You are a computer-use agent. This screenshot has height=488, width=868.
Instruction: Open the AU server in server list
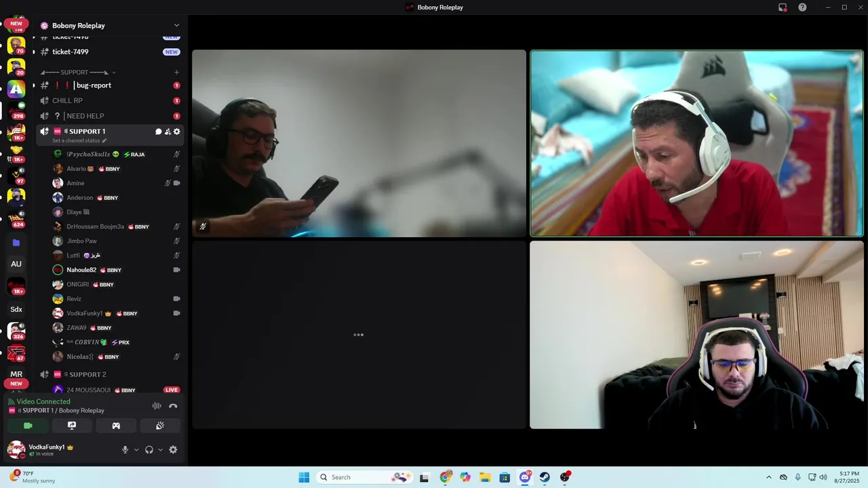click(16, 264)
